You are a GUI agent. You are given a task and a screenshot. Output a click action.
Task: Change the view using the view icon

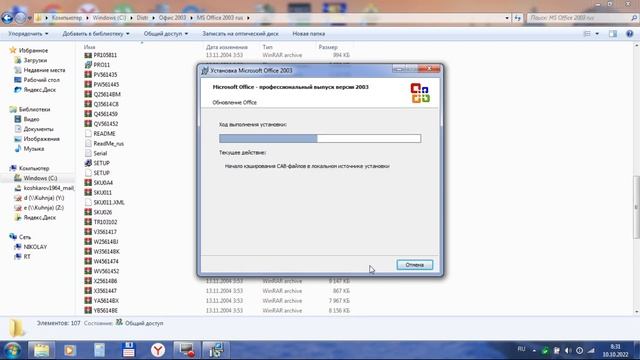coord(587,34)
